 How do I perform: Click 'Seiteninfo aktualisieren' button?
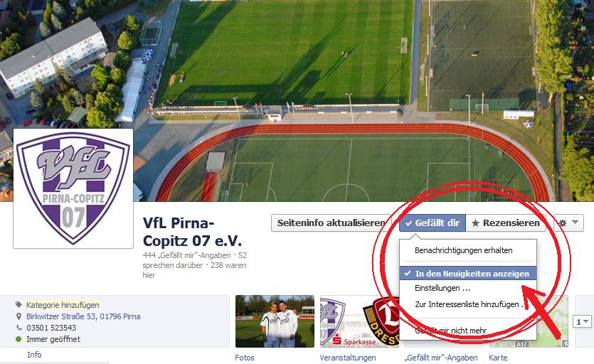331,223
